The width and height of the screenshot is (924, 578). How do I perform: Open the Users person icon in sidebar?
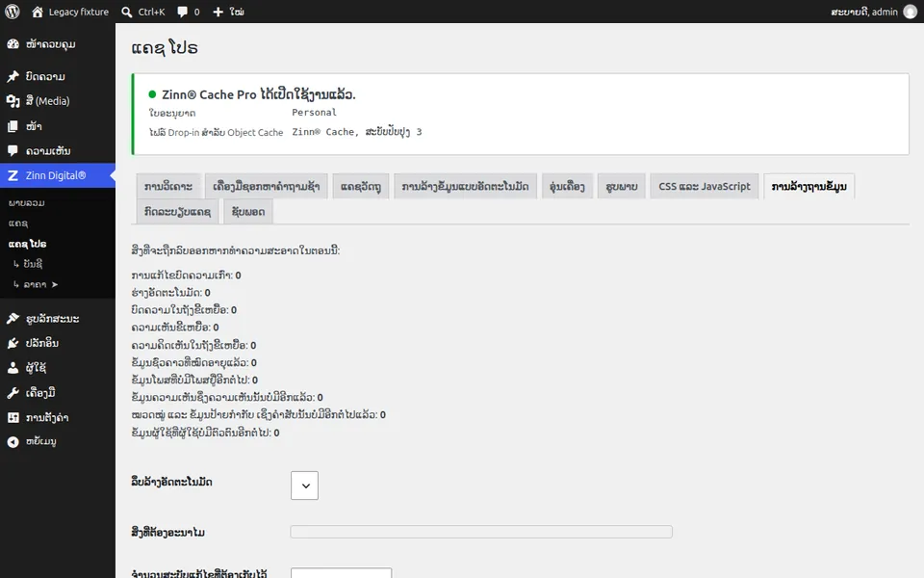click(13, 367)
